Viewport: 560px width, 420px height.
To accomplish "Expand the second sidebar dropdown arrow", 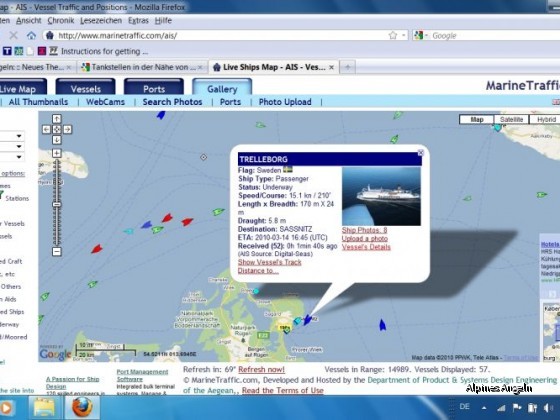I will [x=19, y=146].
